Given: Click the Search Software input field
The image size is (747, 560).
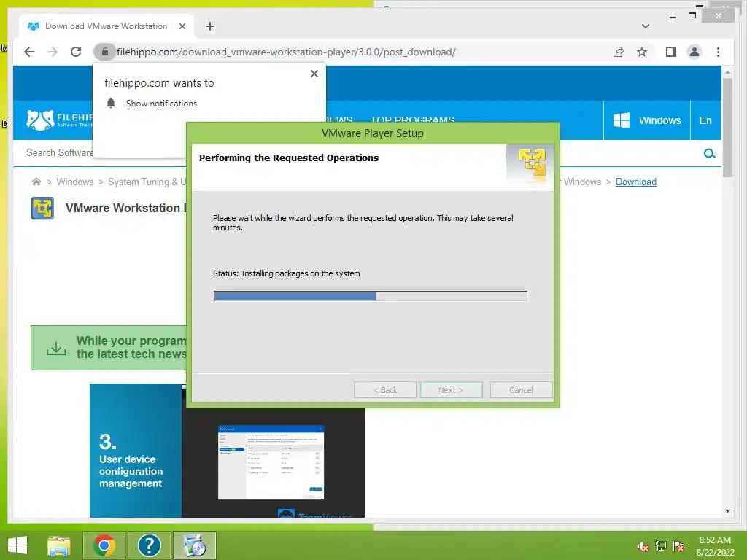Looking at the screenshot, I should click(60, 153).
